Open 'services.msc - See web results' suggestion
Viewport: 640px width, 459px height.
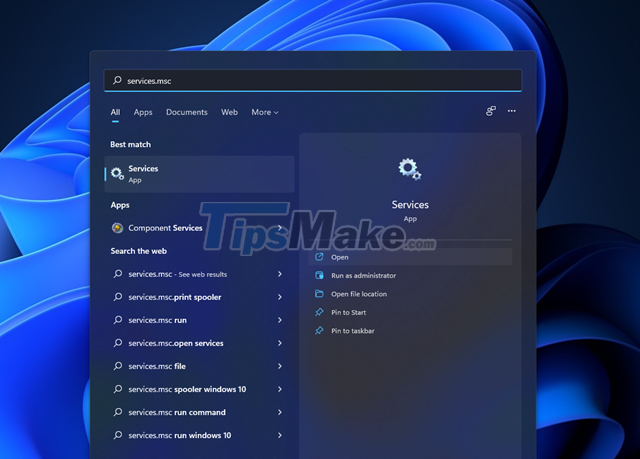point(199,274)
